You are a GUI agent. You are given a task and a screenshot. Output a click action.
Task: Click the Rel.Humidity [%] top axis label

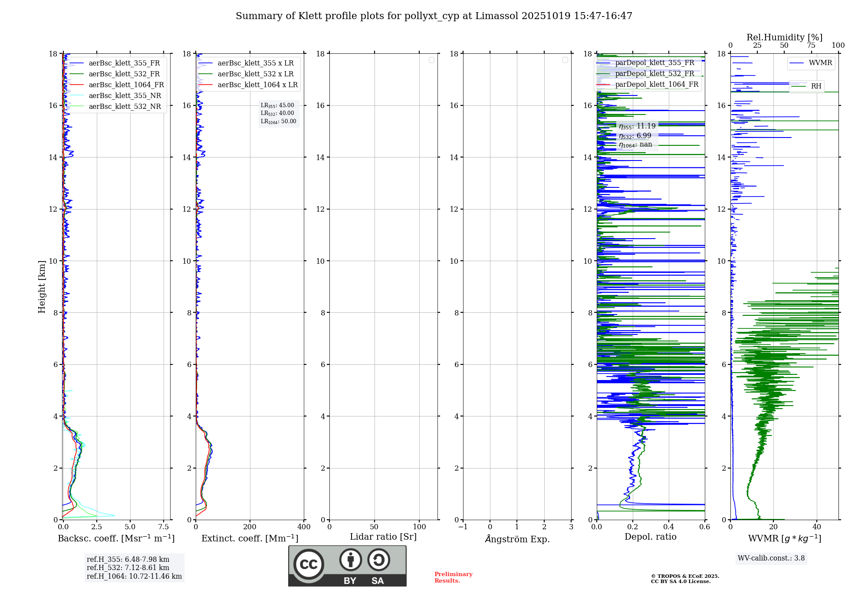pyautogui.click(x=784, y=37)
